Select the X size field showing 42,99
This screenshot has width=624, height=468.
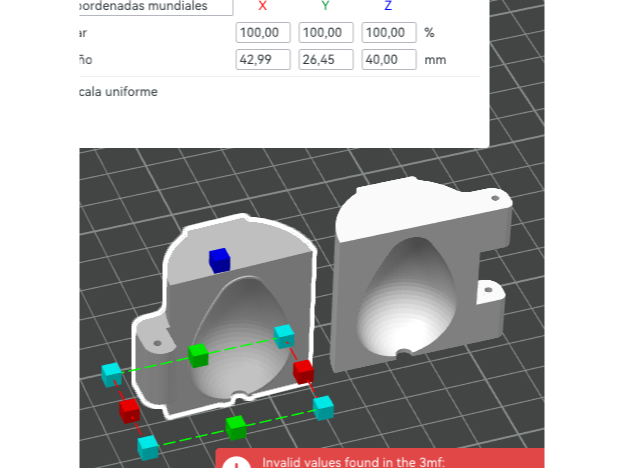[x=263, y=60]
